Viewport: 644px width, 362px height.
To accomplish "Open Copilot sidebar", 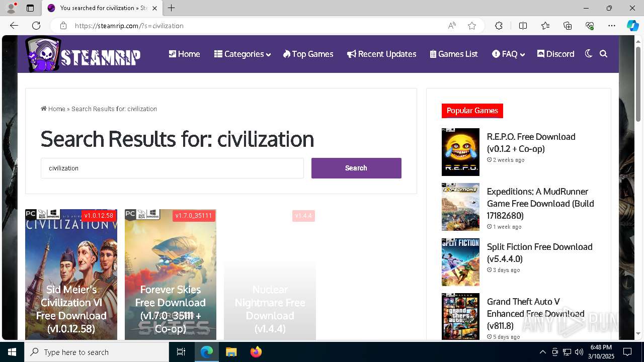I will pos(632,26).
